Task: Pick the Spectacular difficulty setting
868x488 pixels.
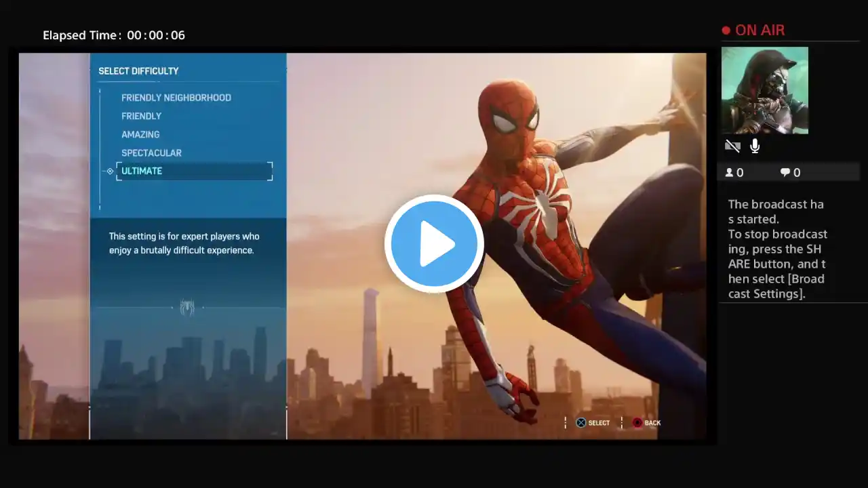Action: pyautogui.click(x=151, y=152)
